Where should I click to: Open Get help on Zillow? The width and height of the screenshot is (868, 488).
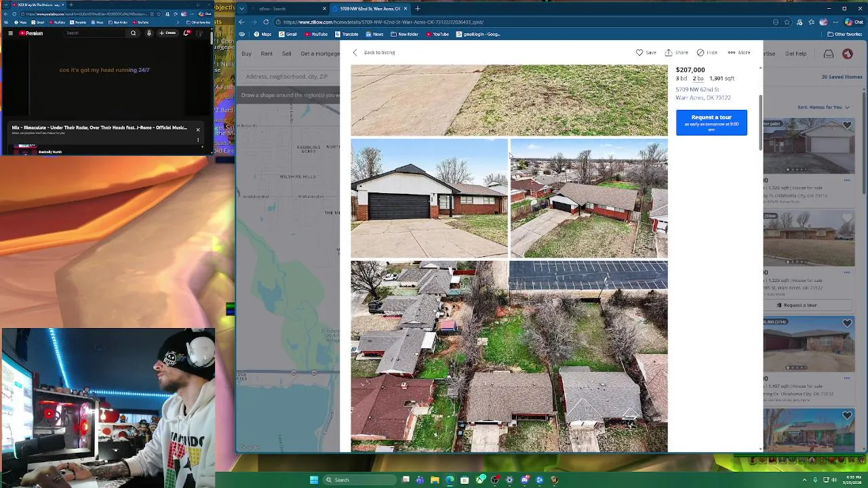796,54
